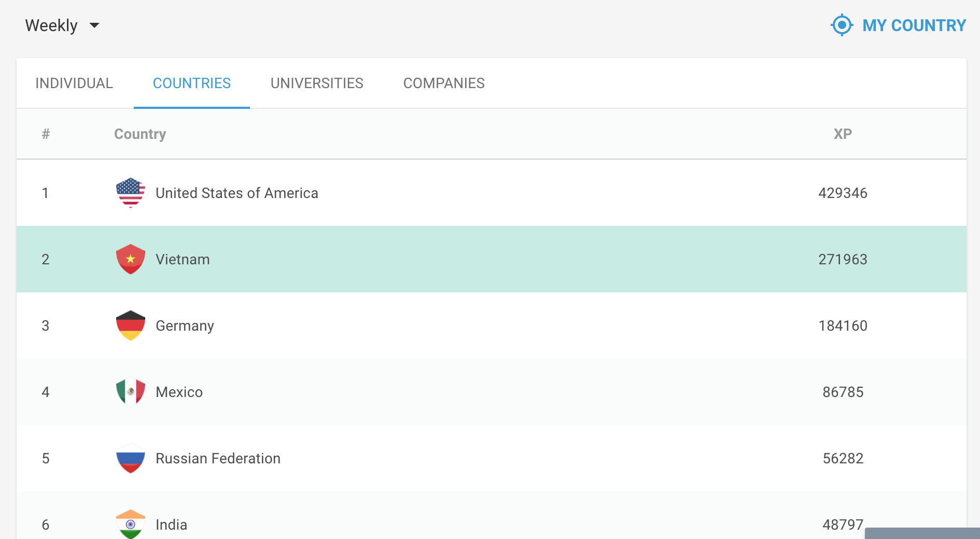This screenshot has width=980, height=539.
Task: Click the Germany flag shield icon
Action: [130, 325]
